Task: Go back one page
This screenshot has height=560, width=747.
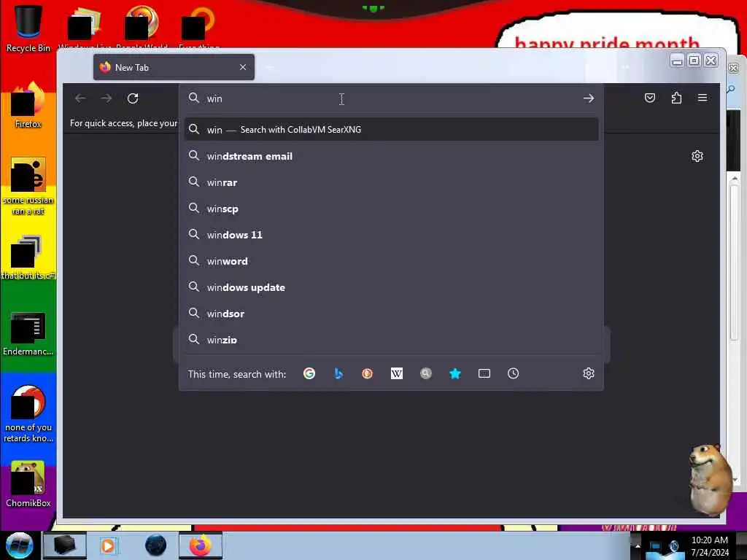Action: [80, 98]
